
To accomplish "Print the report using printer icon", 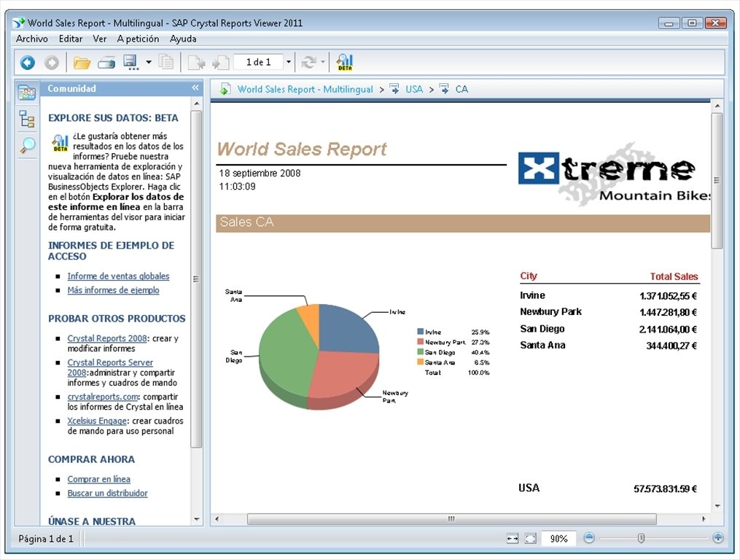I will pos(106,62).
